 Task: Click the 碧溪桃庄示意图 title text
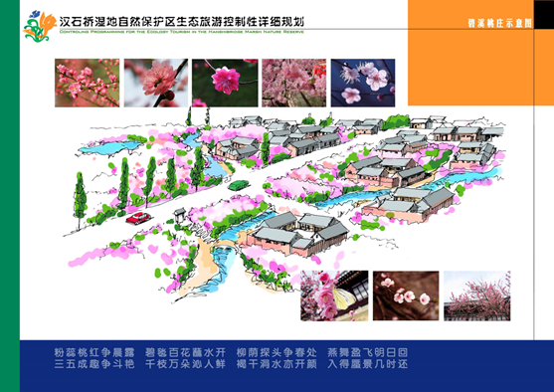500,23
